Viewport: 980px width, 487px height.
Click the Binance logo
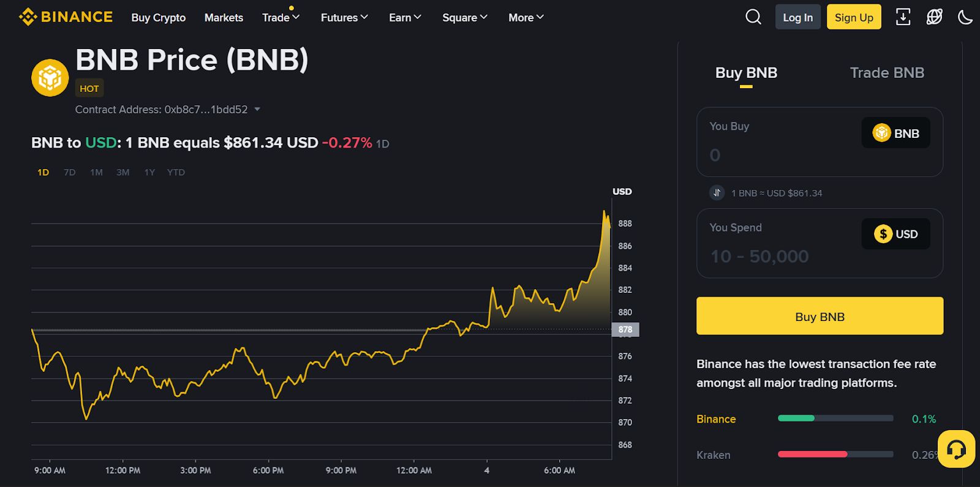pos(66,17)
